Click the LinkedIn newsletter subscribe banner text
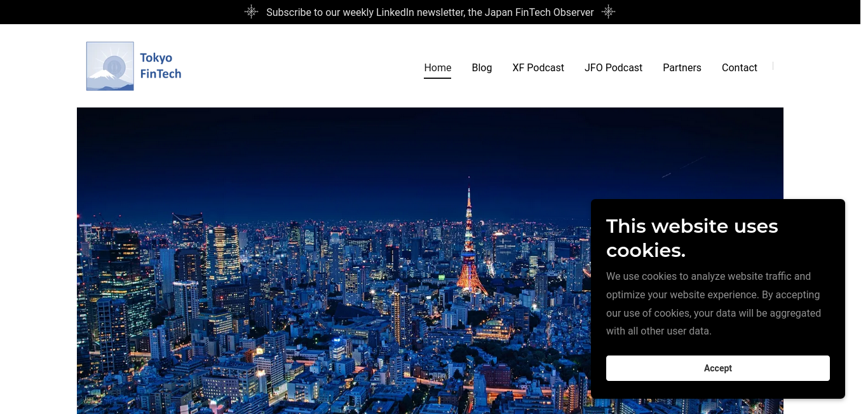868x414 pixels. tap(430, 12)
